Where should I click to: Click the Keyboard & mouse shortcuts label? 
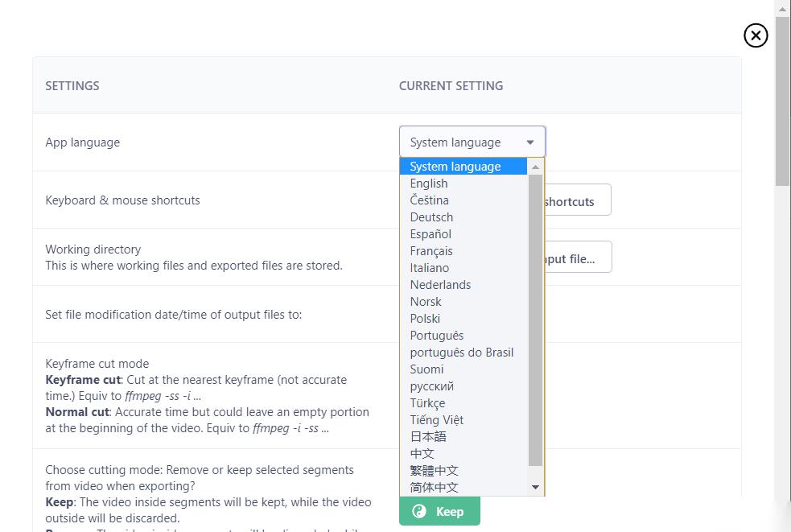(122, 200)
